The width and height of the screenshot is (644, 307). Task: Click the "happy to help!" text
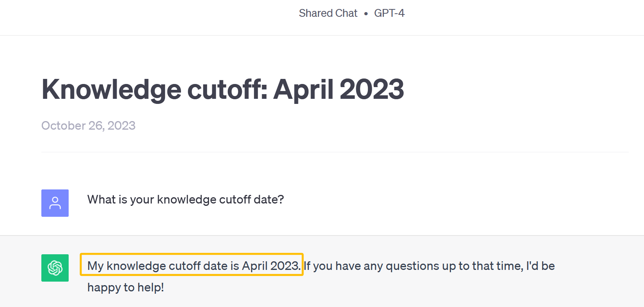(126, 287)
